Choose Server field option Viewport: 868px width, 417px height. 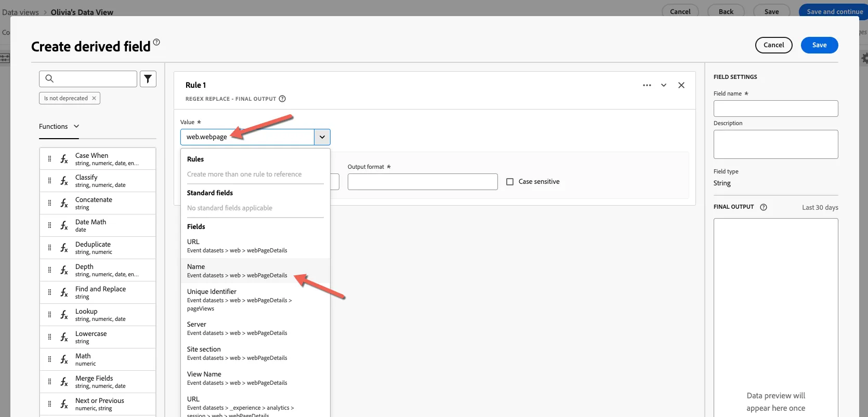coord(255,328)
